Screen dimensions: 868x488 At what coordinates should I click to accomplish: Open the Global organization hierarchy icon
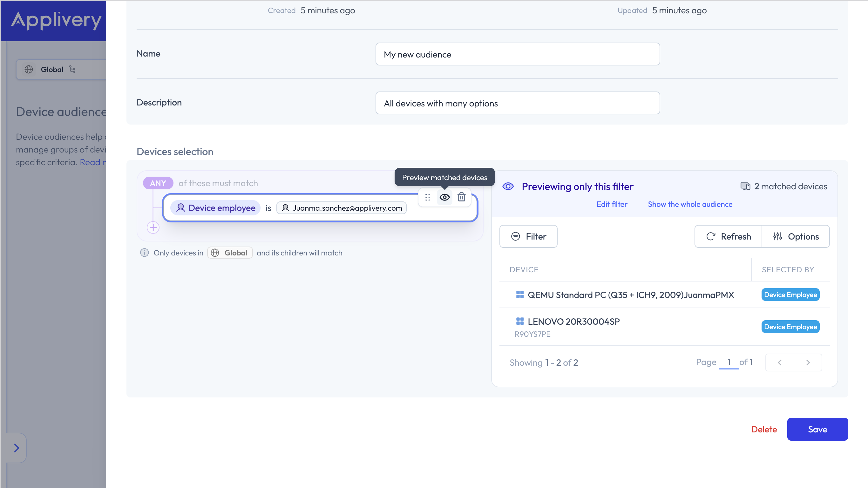[72, 70]
